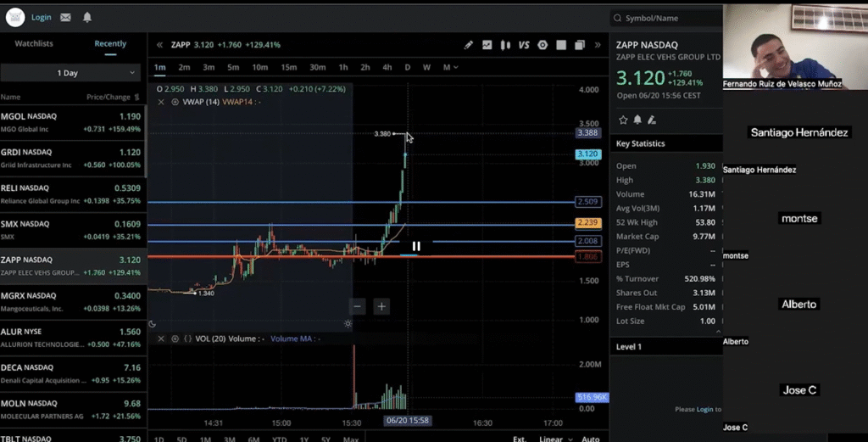Set a price alert bell for ZAPP
Viewport: 868px width, 442px height.
pyautogui.click(x=637, y=120)
